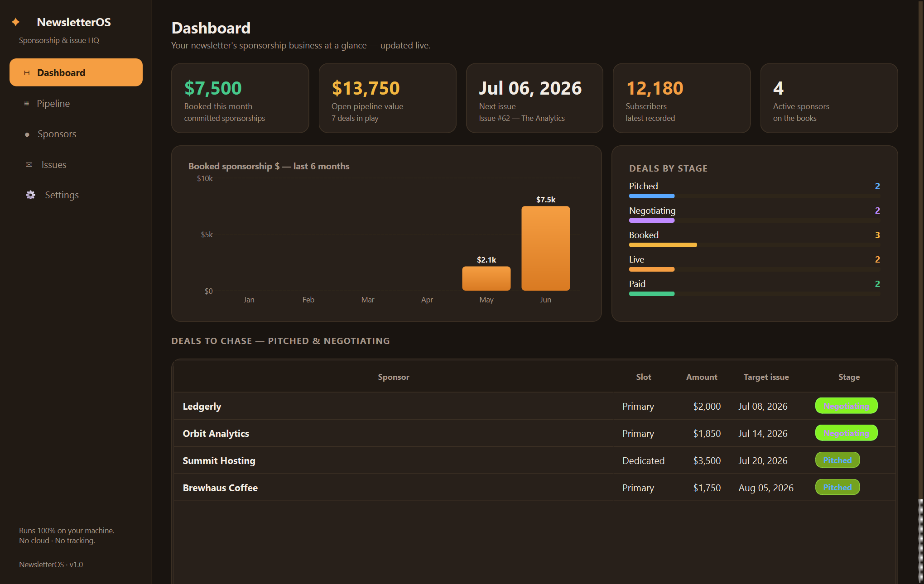Go to the Pipeline page
This screenshot has height=584, width=924.
76,103
